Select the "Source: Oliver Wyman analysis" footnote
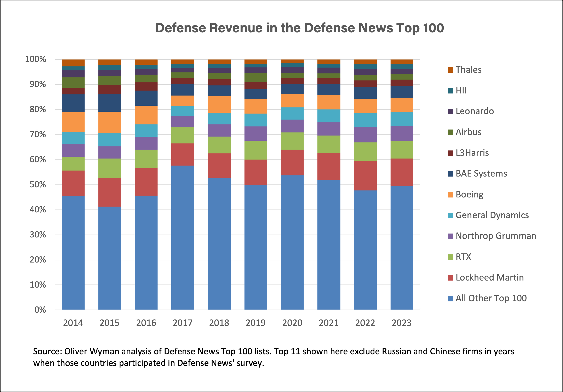This screenshot has width=563, height=392. tap(273, 357)
